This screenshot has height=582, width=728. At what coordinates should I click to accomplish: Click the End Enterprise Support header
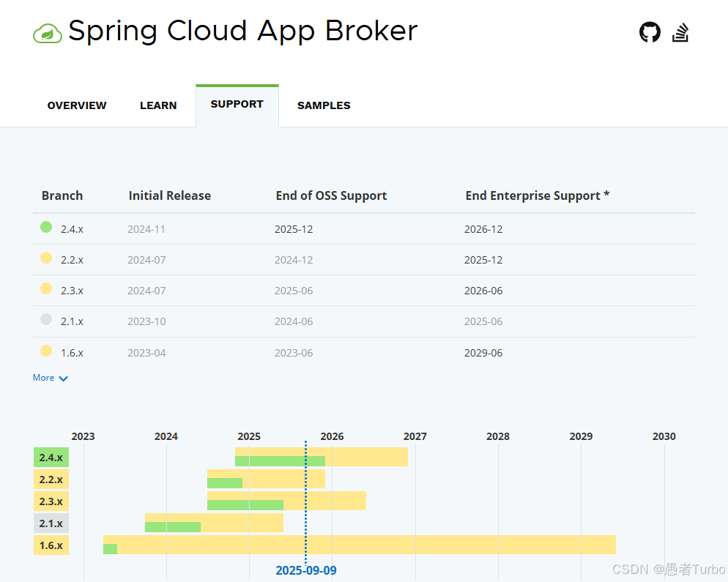(537, 196)
